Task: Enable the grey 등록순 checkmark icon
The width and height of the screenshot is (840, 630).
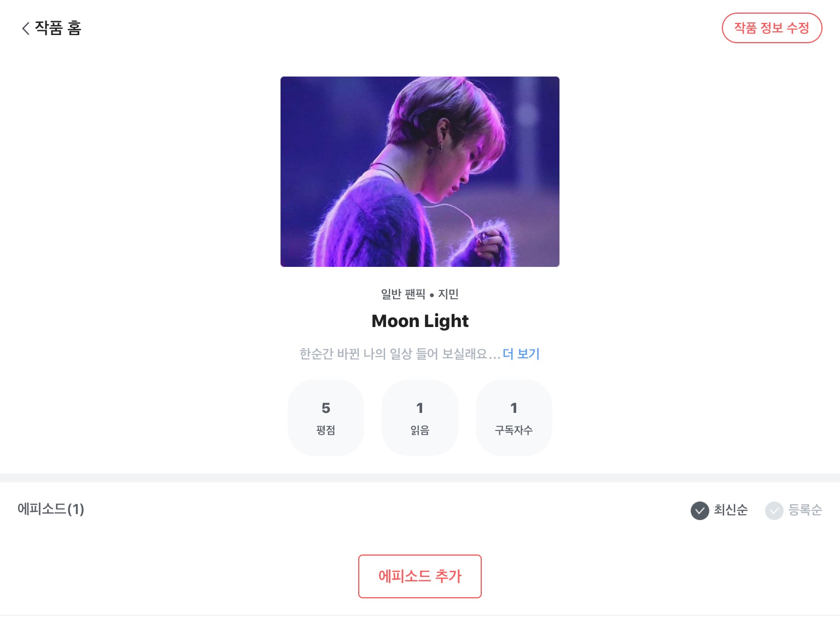Action: (774, 510)
